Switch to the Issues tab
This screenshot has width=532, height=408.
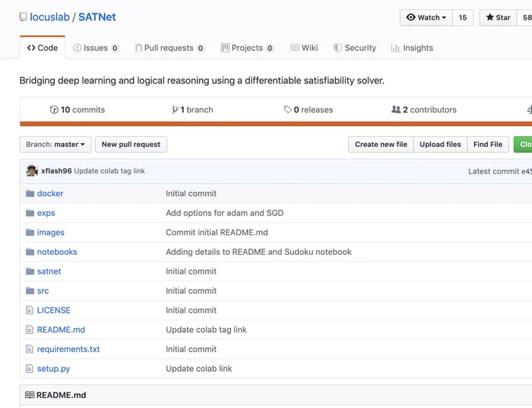tap(95, 48)
